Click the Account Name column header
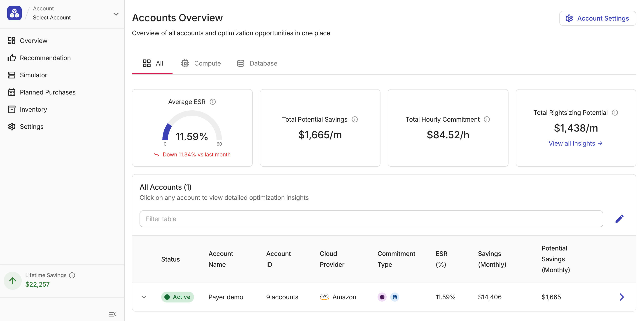 pyautogui.click(x=220, y=259)
